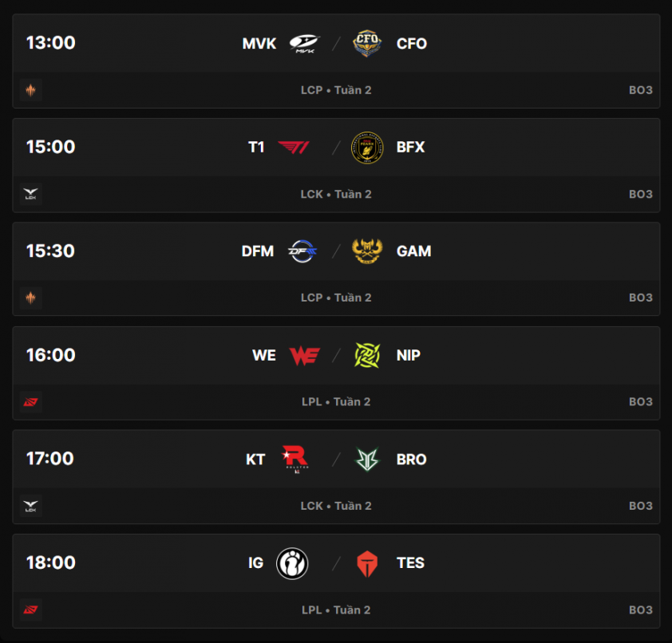Click the LCP league icon under MVK match
This screenshot has height=643, width=672.
tap(31, 90)
